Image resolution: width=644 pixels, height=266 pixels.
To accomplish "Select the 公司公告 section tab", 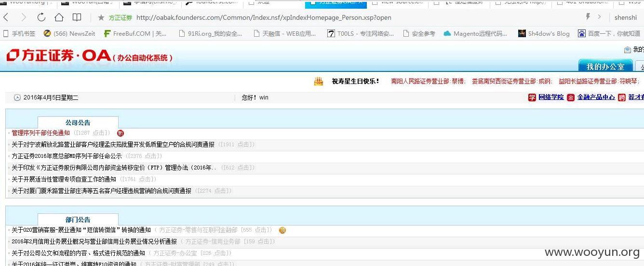I will point(78,123).
